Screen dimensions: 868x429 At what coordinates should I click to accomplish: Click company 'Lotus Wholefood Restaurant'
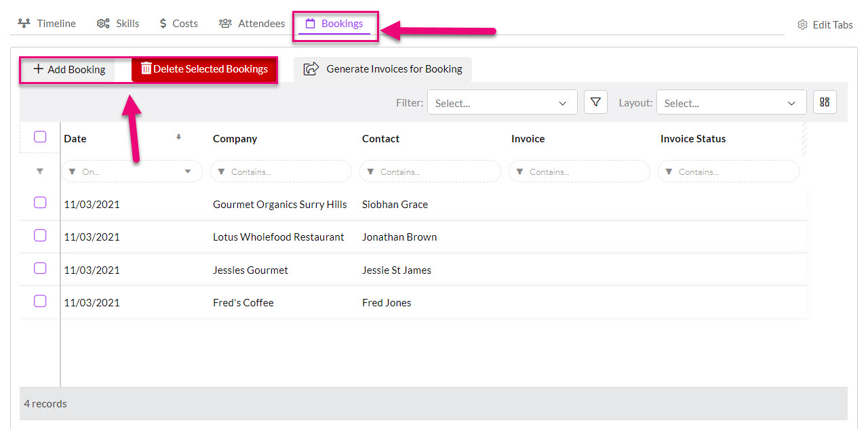[x=278, y=237]
